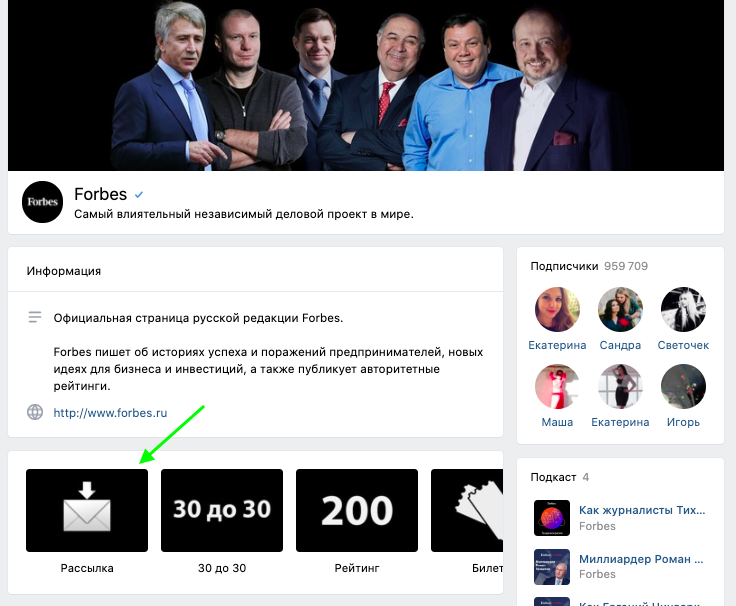
Task: Click the blue verified checkmark
Action: pyautogui.click(x=139, y=194)
